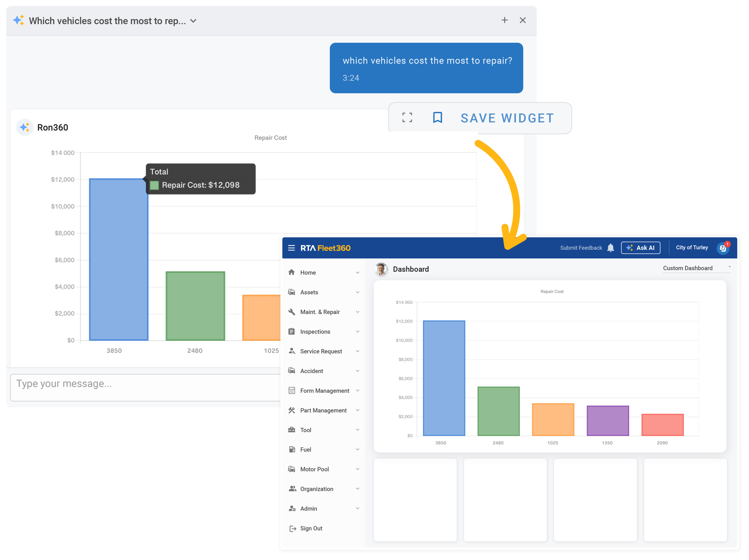Expand the Form Management chevron
749x560 pixels.
click(358, 391)
